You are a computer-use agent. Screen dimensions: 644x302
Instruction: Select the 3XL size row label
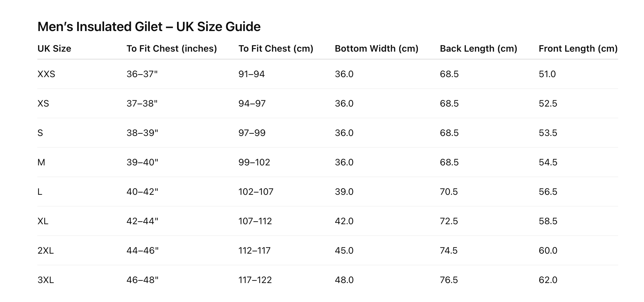(x=45, y=280)
